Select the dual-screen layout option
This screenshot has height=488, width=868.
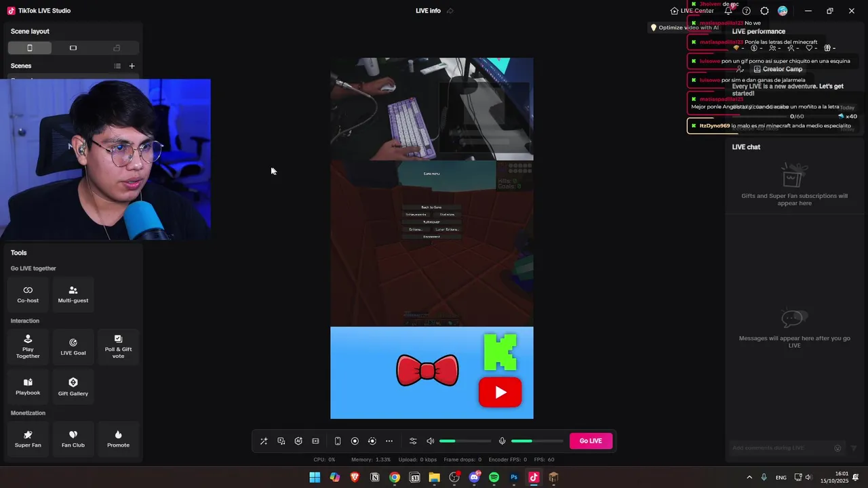pos(117,48)
